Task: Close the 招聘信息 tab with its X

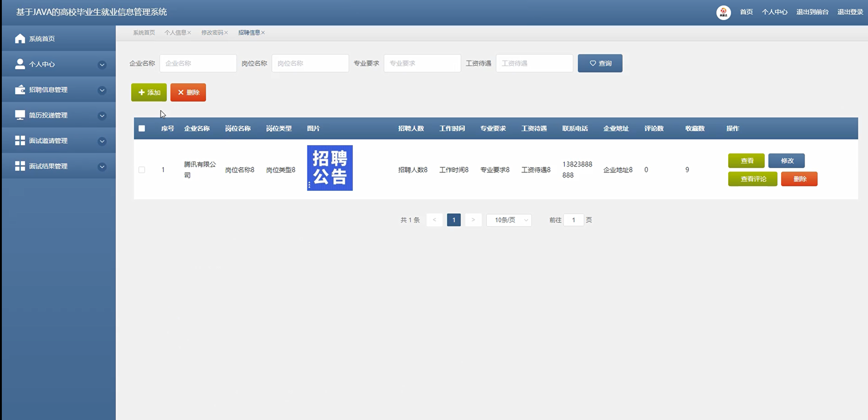Action: point(263,33)
